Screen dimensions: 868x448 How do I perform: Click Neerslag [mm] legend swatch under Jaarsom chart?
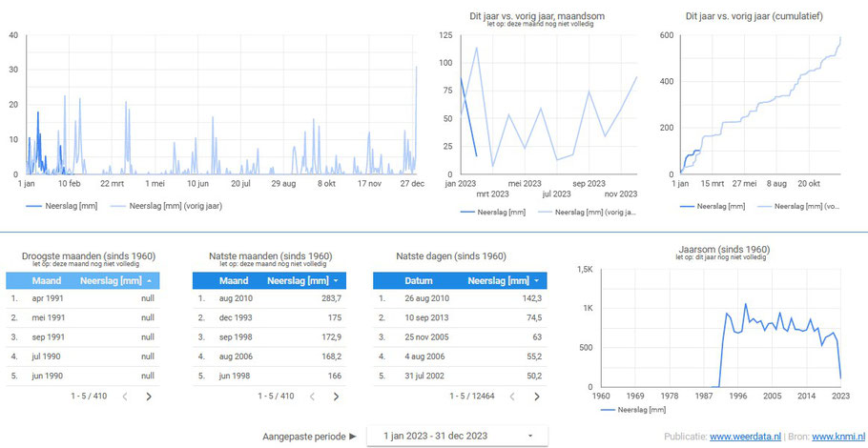pos(608,410)
